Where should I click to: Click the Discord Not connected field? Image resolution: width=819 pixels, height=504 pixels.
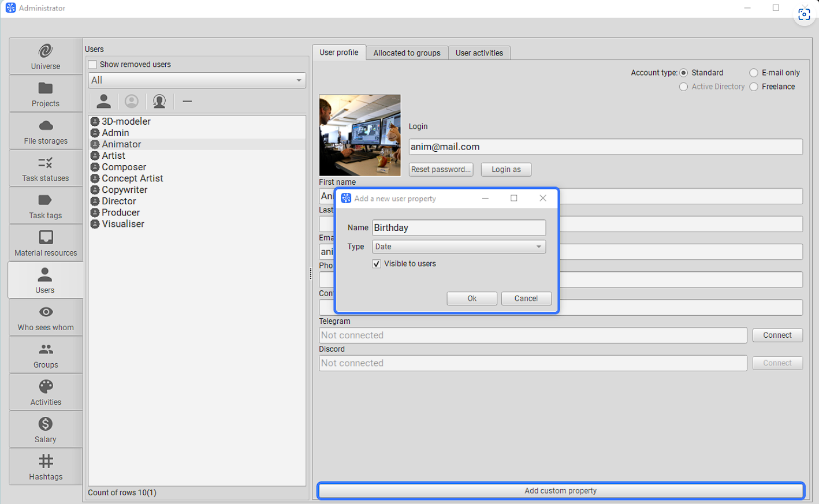[x=533, y=363]
